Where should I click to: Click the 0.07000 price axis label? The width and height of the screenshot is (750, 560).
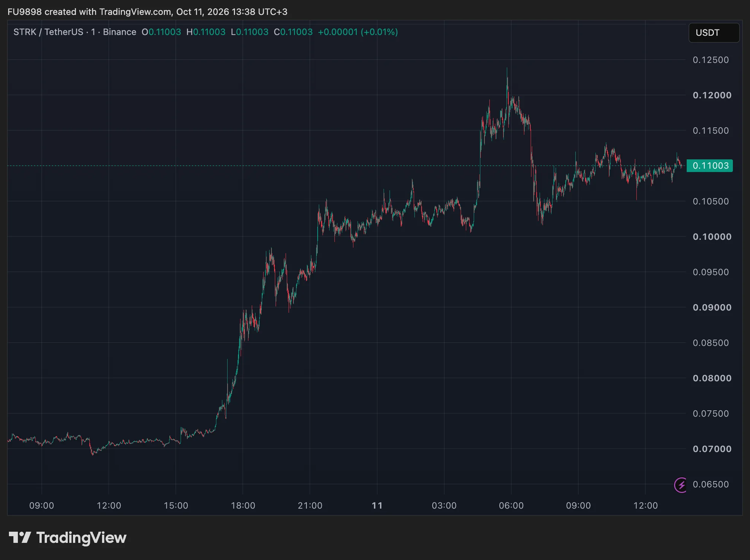coord(712,449)
